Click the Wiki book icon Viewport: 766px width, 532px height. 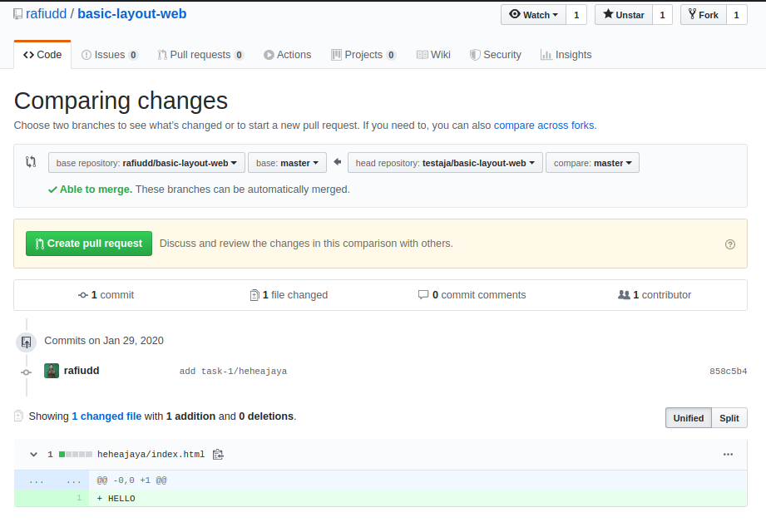point(422,55)
